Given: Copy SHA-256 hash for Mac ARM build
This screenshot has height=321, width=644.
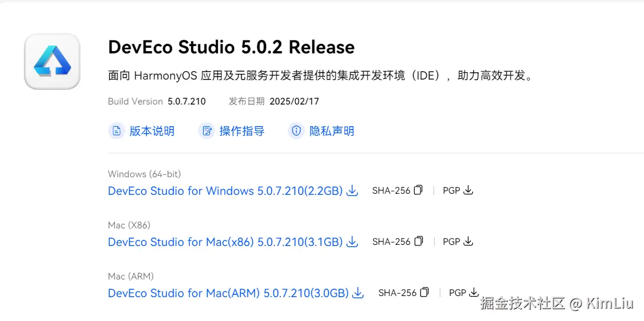Looking at the screenshot, I should (x=425, y=293).
